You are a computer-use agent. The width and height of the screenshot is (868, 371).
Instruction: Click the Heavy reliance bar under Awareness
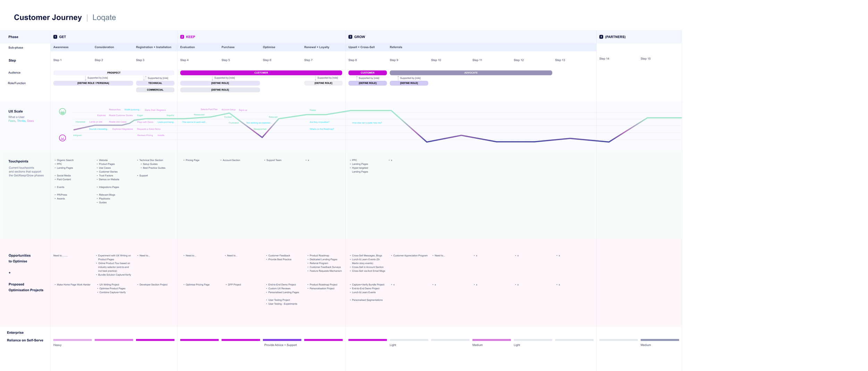pyautogui.click(x=72, y=340)
